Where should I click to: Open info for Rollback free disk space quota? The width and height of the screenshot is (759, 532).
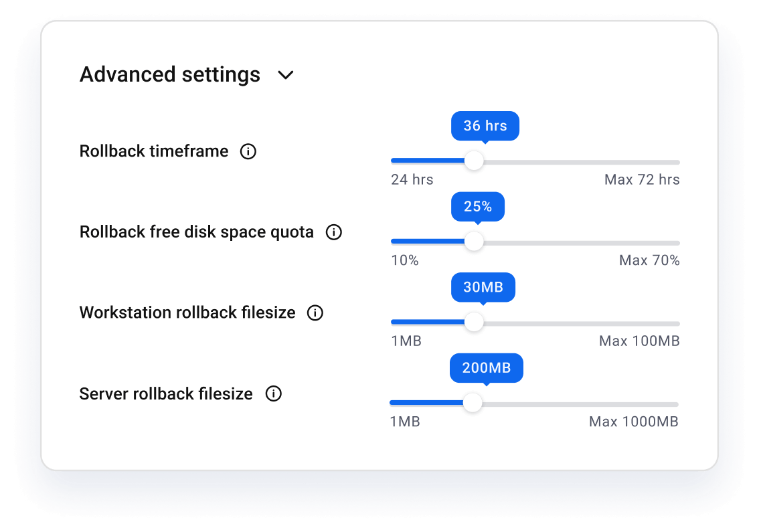(333, 232)
